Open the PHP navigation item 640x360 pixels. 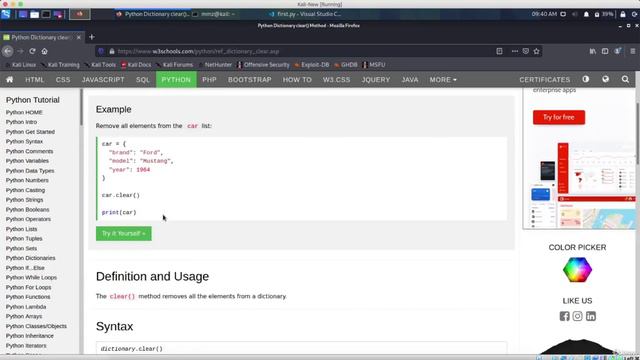[x=209, y=80]
